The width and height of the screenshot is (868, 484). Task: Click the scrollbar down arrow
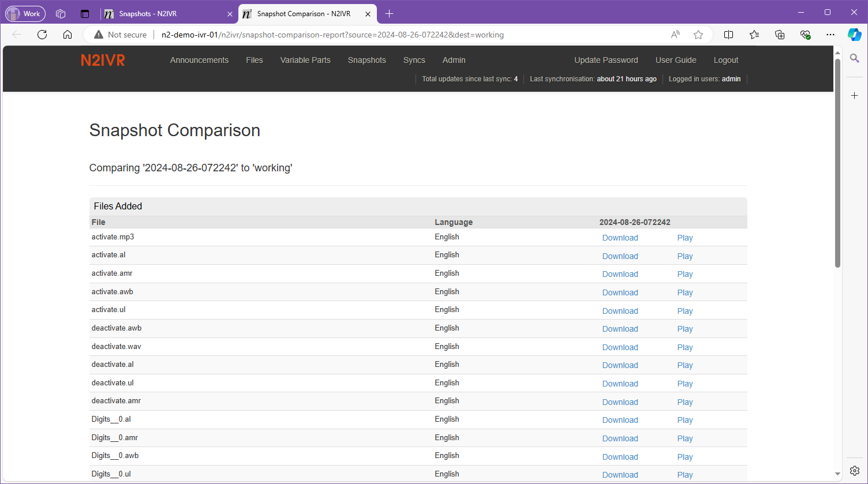tap(837, 474)
